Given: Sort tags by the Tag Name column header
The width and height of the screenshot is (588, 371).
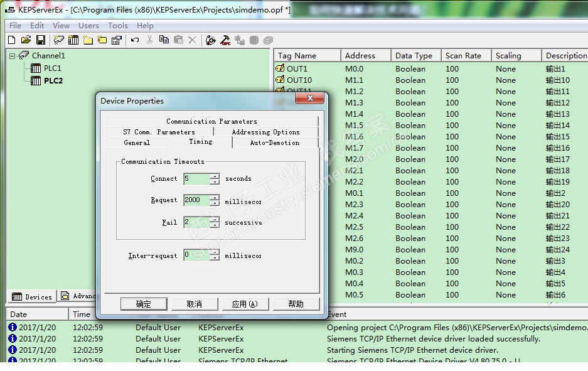Looking at the screenshot, I should click(307, 55).
